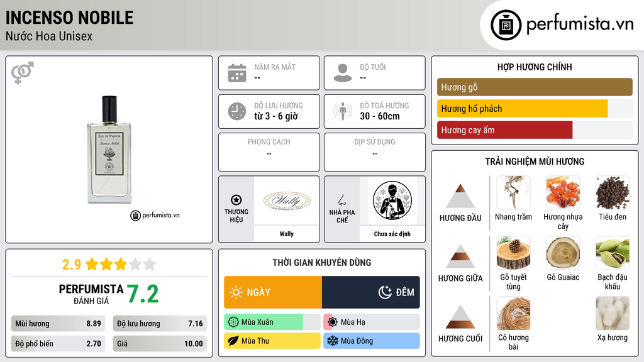Click the Thời gian khuyên dùng heading
The image size is (644, 362).
coord(322,262)
